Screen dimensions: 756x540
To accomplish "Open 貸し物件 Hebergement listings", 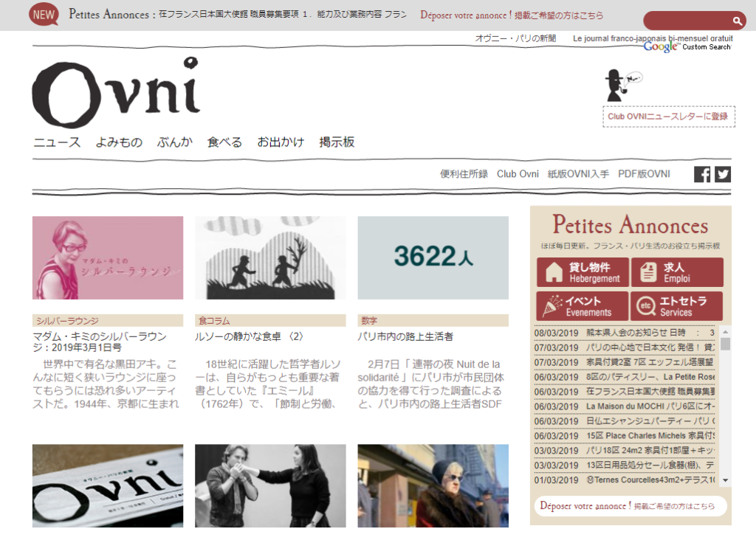I will click(x=583, y=272).
